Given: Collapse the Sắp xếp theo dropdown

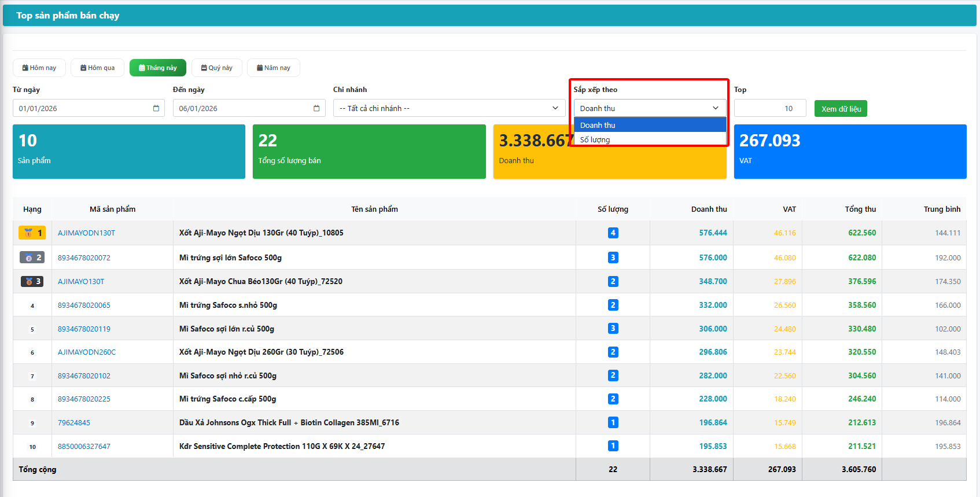Looking at the screenshot, I should tap(649, 108).
